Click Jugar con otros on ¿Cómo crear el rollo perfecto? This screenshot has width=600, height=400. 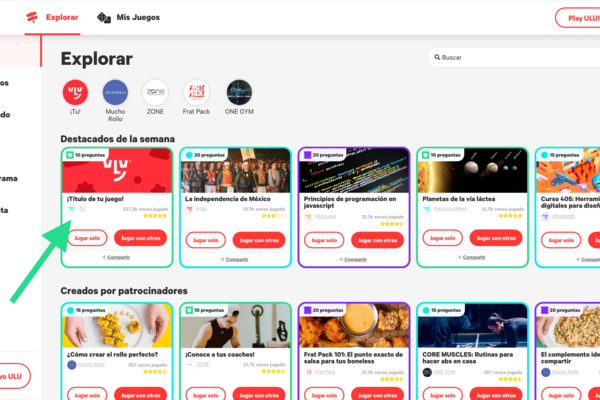140,395
